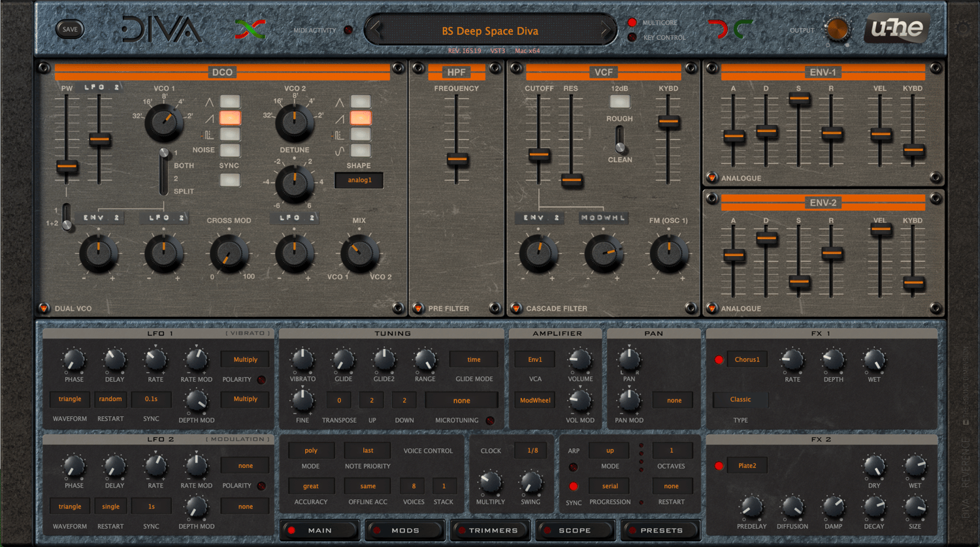The width and height of the screenshot is (980, 547).
Task: Switch off the Chorus1 effect LED in FX 1
Action: (x=719, y=359)
